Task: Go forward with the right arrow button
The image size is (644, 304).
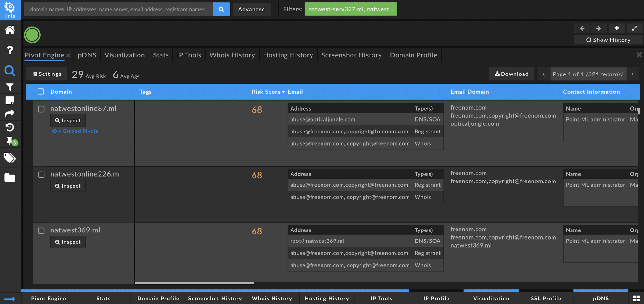Action: coord(598,28)
